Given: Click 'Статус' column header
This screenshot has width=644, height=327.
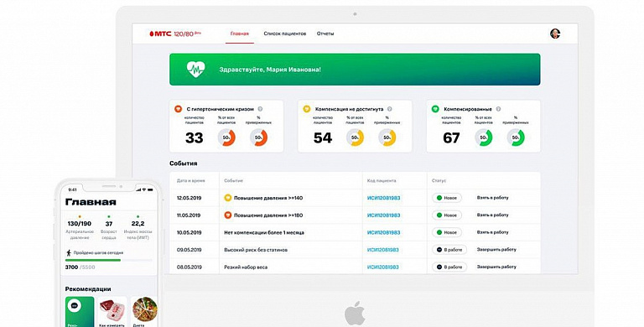Looking at the screenshot, I should click(x=439, y=181).
